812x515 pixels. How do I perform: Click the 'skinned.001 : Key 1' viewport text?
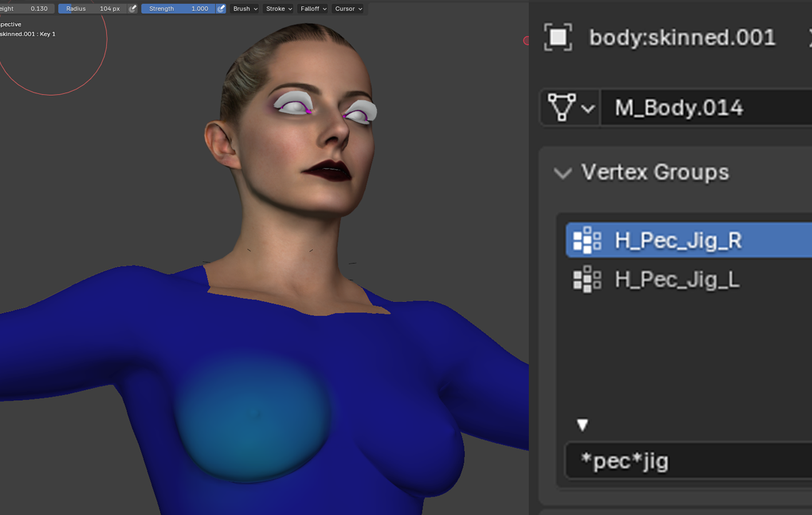point(28,34)
